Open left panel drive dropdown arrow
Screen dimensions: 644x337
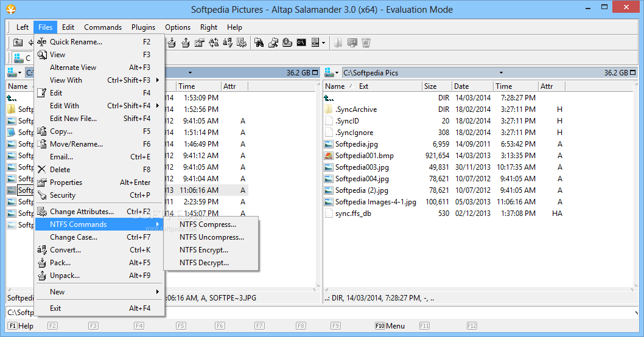tap(19, 72)
